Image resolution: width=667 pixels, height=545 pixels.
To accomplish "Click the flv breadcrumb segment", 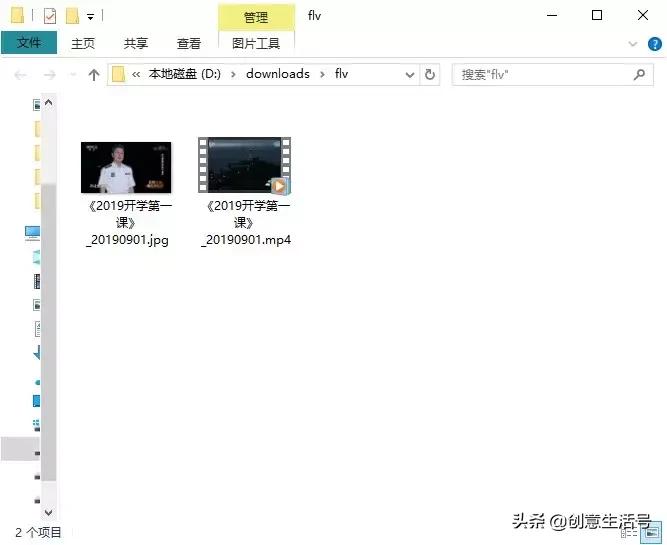I will [x=342, y=74].
